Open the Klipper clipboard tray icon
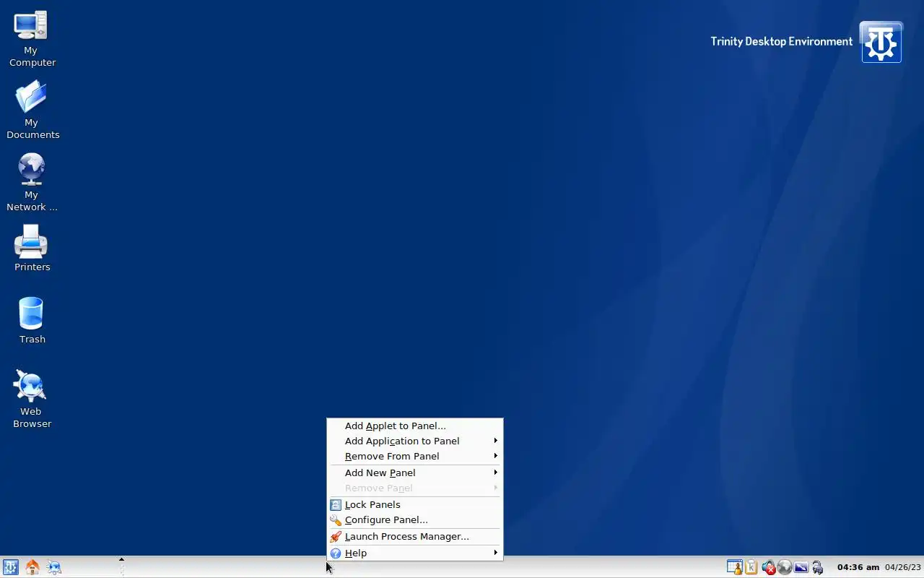The image size is (924, 578). [751, 567]
